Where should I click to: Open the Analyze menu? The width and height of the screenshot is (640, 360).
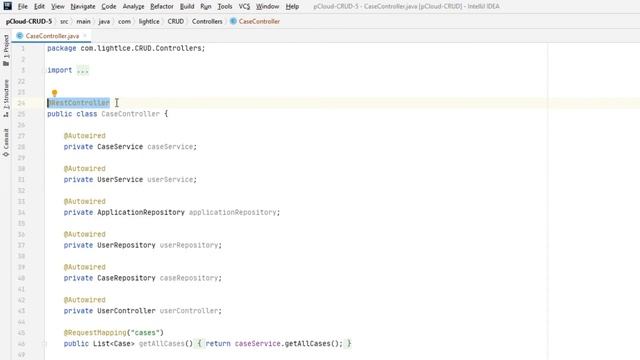(x=133, y=7)
